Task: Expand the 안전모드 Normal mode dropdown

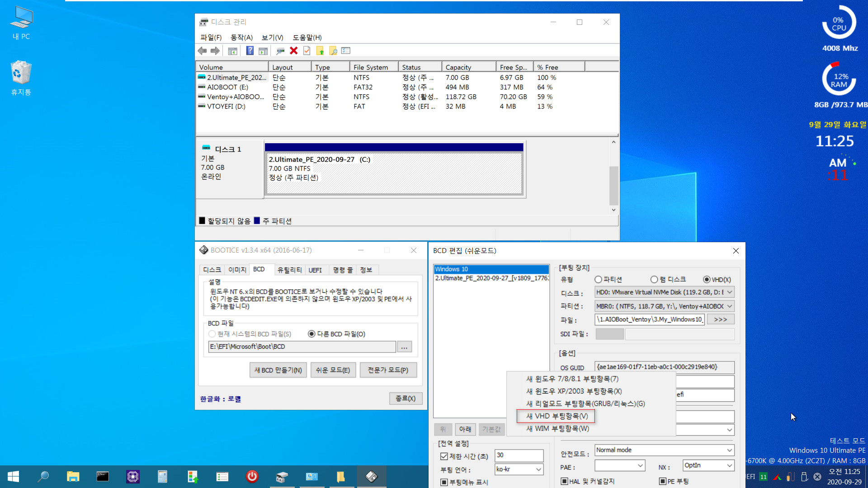Action: pyautogui.click(x=729, y=450)
